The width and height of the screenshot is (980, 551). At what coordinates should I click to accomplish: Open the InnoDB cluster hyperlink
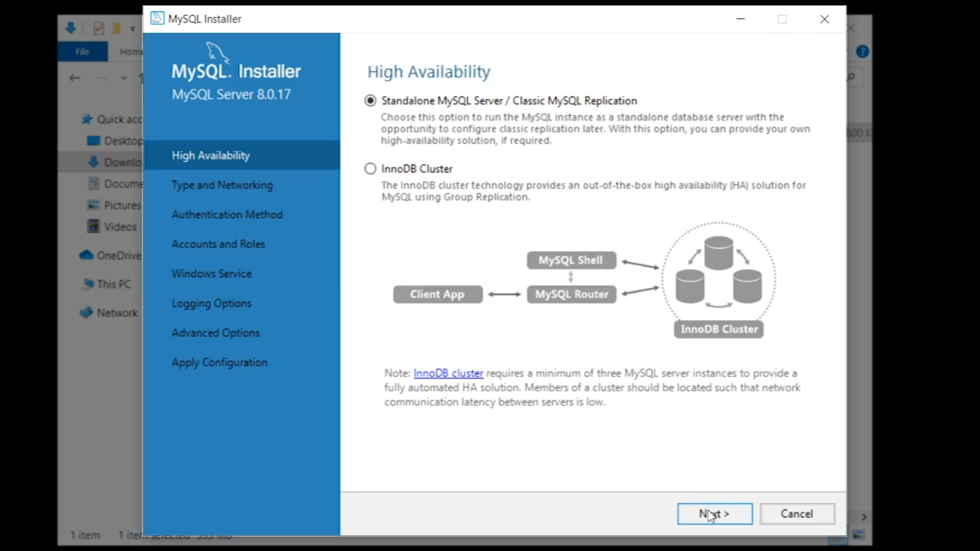tap(448, 373)
